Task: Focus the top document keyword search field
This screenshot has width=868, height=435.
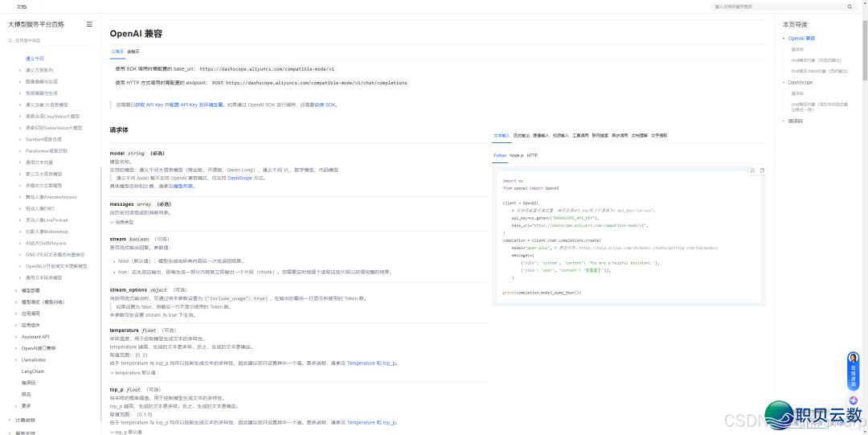Action: coord(778,6)
